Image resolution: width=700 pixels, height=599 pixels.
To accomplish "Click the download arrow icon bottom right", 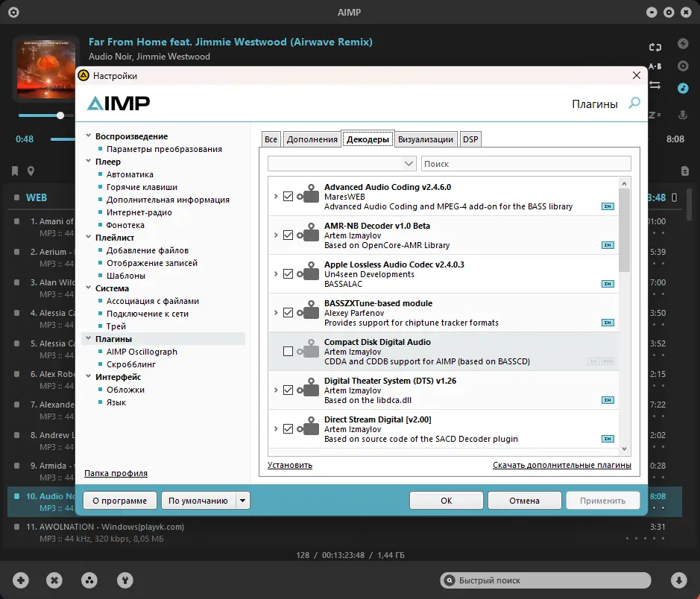I will [x=678, y=580].
